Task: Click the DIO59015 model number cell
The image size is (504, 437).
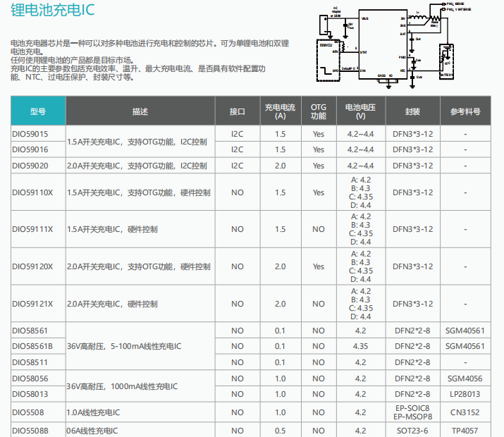Action: (30, 133)
